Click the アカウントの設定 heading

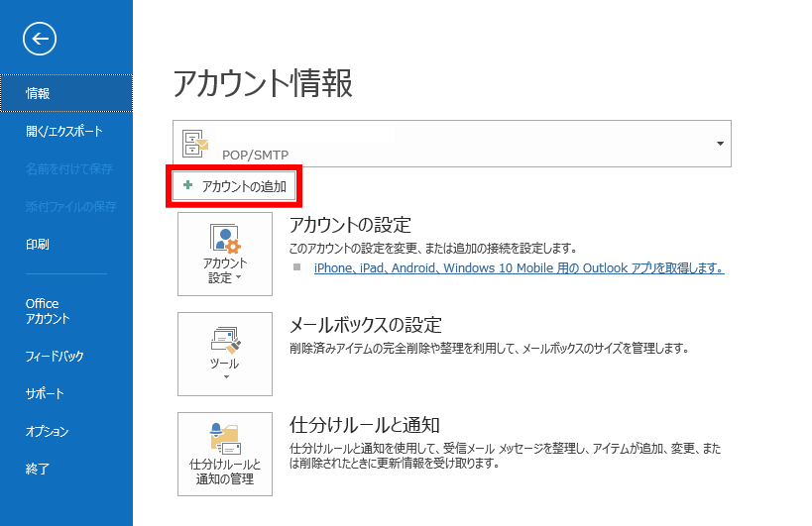(350, 225)
